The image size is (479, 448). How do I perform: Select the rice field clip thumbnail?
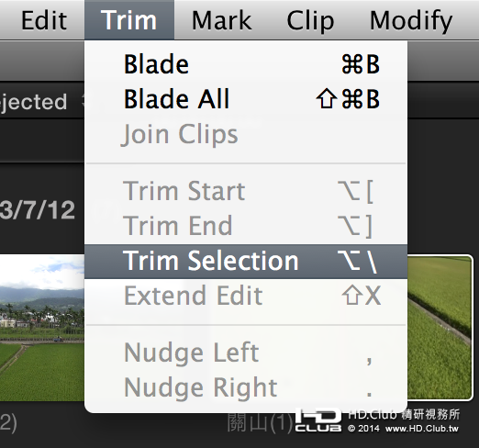[440, 328]
